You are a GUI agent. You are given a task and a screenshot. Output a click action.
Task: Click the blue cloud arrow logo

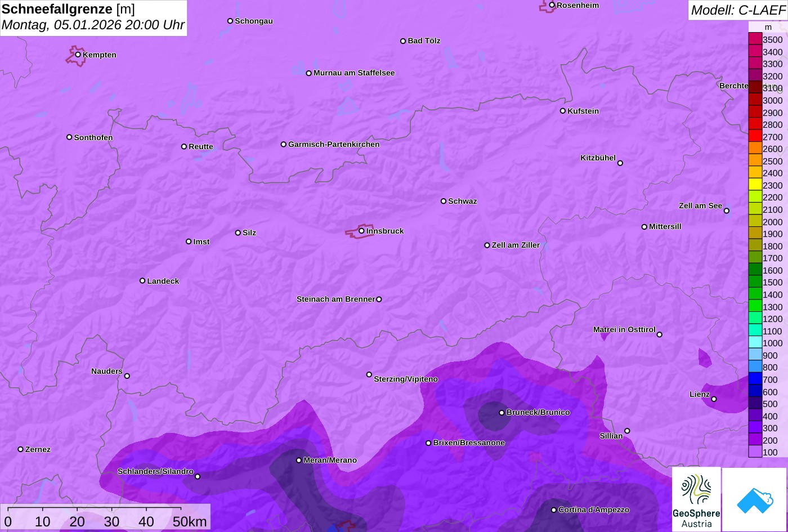(x=755, y=500)
